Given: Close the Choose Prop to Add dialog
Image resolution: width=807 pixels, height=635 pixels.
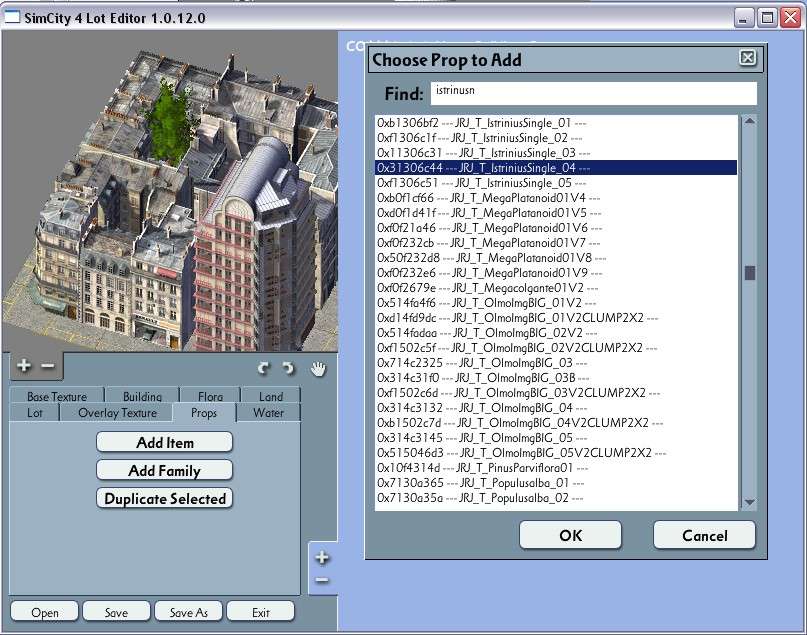Looking at the screenshot, I should tap(747, 57).
